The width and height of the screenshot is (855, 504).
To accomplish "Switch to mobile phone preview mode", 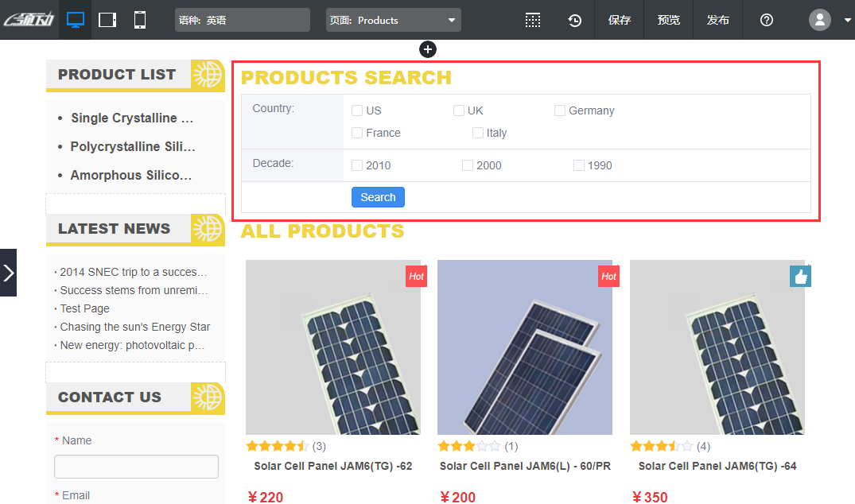I will tap(140, 20).
